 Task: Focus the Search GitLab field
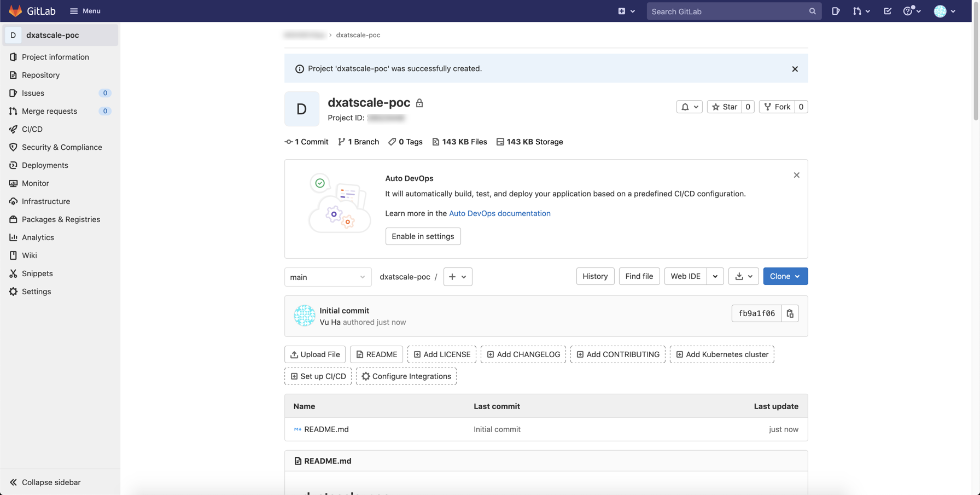[x=734, y=11]
